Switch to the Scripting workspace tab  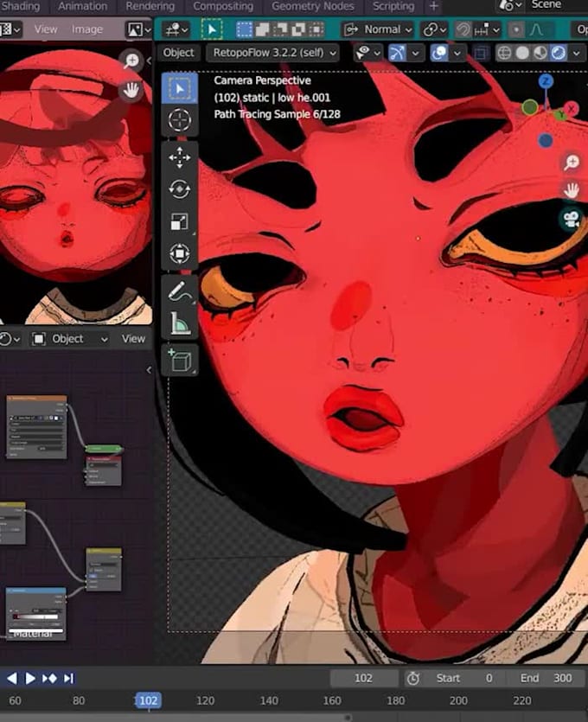coord(393,6)
